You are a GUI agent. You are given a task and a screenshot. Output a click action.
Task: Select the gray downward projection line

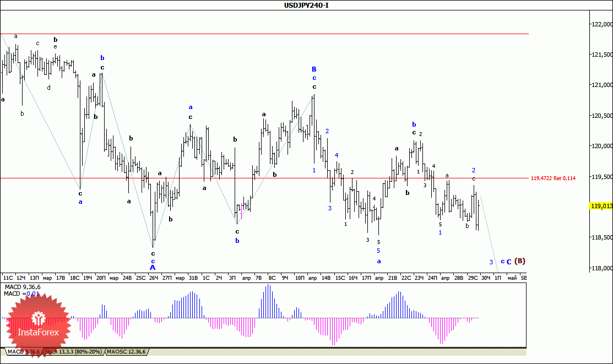click(x=489, y=234)
